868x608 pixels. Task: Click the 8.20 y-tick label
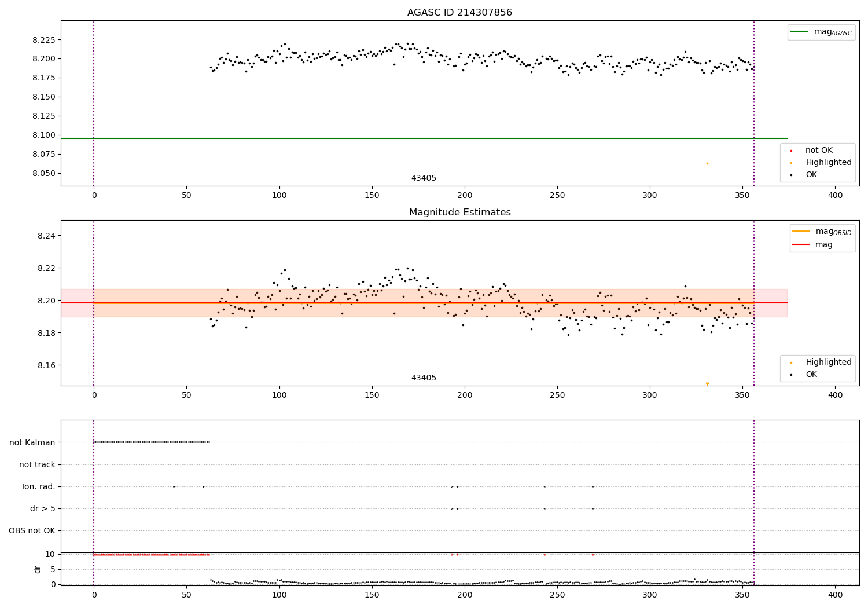tap(47, 301)
